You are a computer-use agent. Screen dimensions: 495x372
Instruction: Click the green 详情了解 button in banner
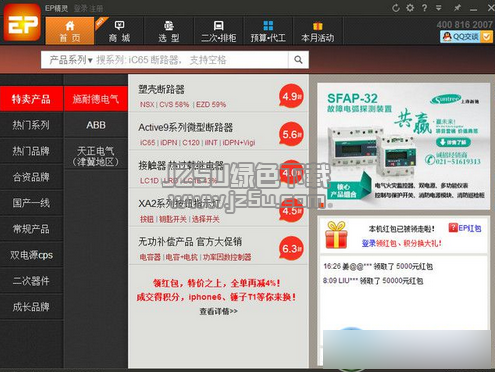453,142
